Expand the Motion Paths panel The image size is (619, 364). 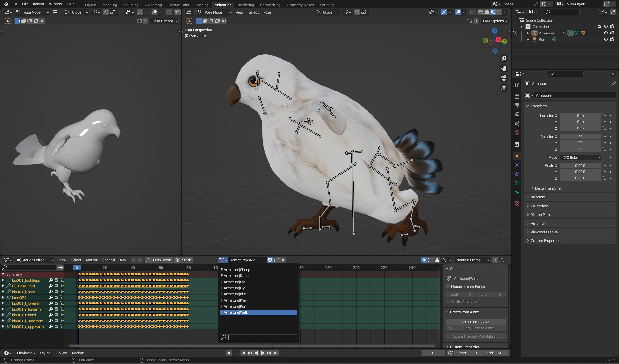[x=541, y=215]
